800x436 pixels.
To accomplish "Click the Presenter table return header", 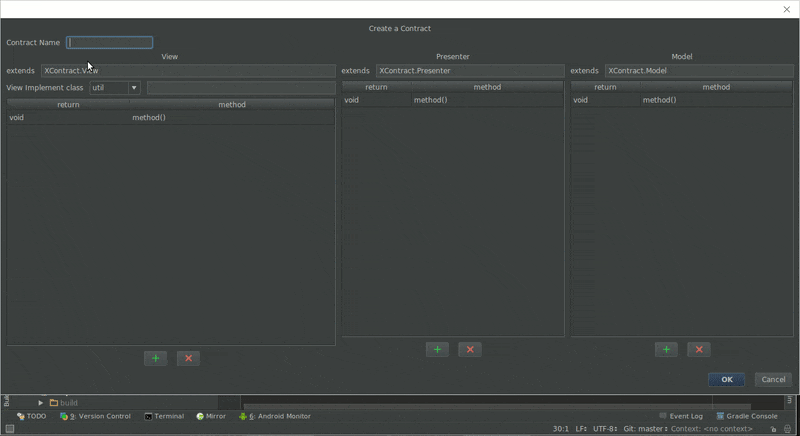I will pyautogui.click(x=377, y=87).
